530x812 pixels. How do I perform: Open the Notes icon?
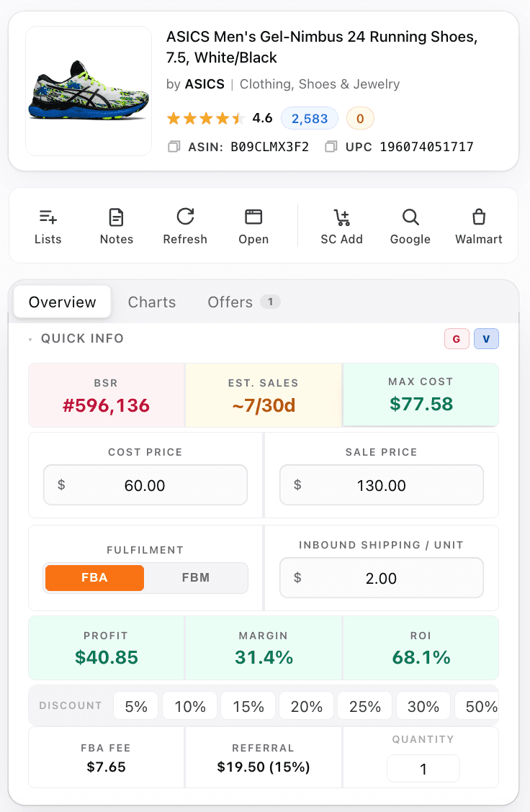(116, 217)
